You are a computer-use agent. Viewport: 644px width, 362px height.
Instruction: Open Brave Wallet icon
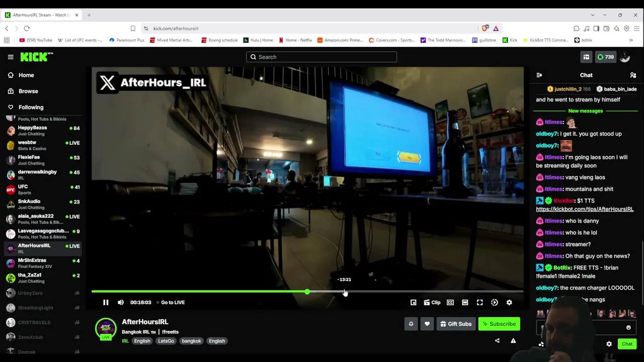[x=606, y=28]
